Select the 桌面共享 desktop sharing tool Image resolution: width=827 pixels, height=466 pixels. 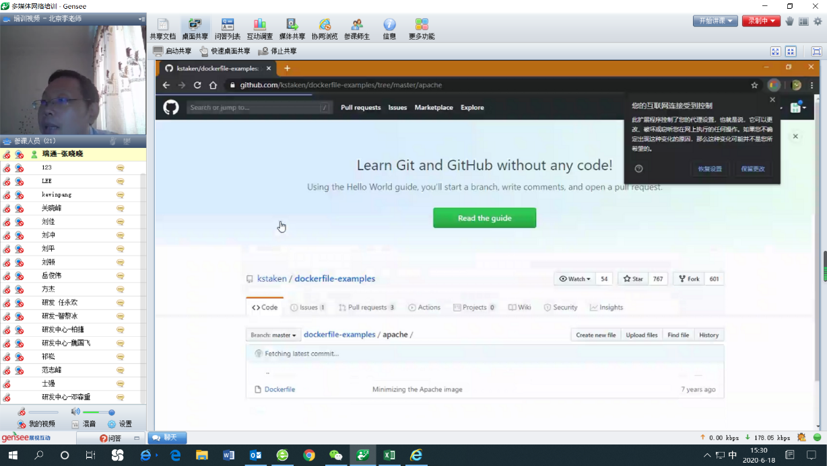click(x=195, y=28)
